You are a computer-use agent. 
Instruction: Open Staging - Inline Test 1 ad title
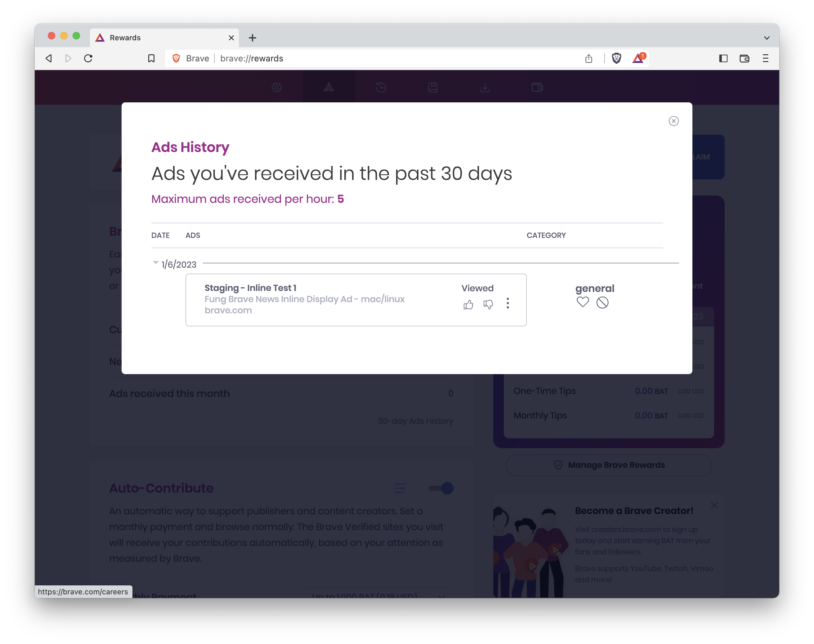pos(250,288)
